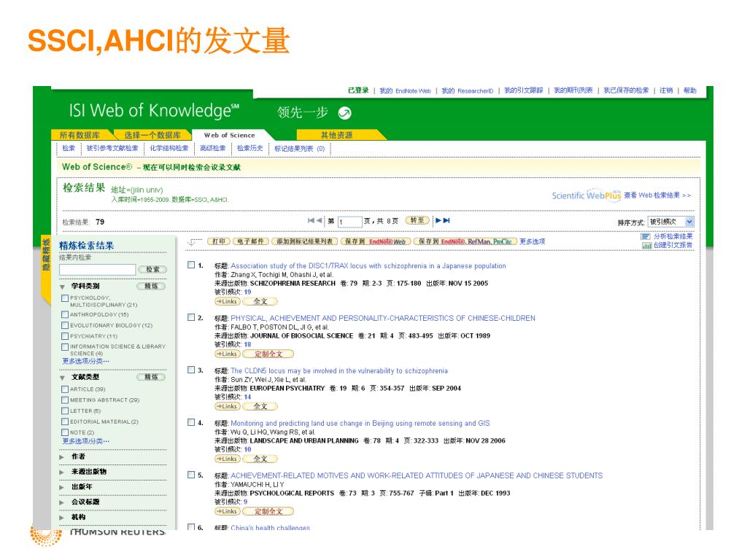Screen dimensions: 747x560
Task: Jump to the last results page
Action: [x=446, y=220]
